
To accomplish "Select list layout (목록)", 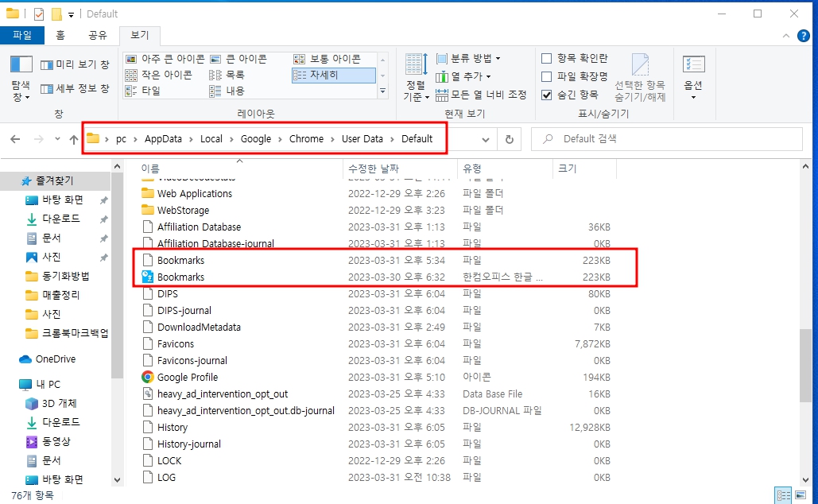I will [x=227, y=76].
